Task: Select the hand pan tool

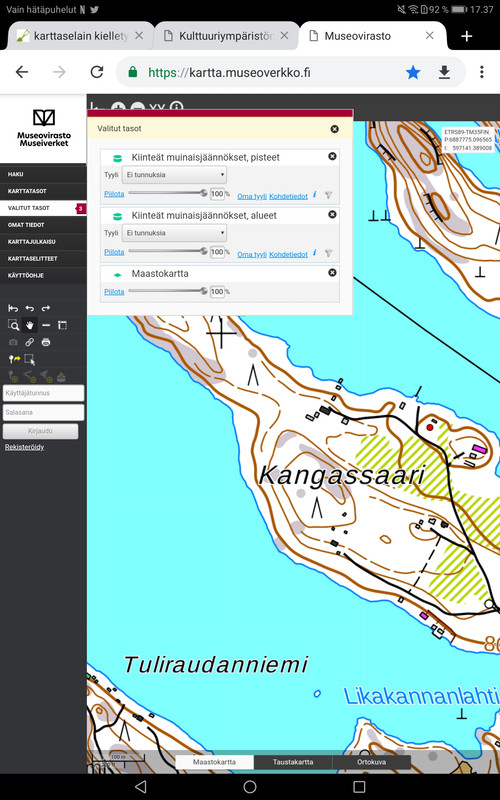Action: (x=30, y=325)
